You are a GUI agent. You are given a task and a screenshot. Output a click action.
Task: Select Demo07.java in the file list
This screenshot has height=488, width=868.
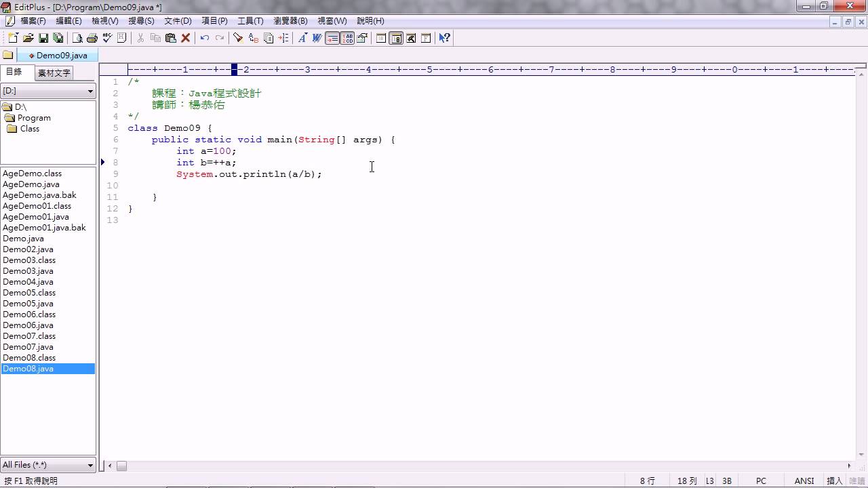click(28, 347)
